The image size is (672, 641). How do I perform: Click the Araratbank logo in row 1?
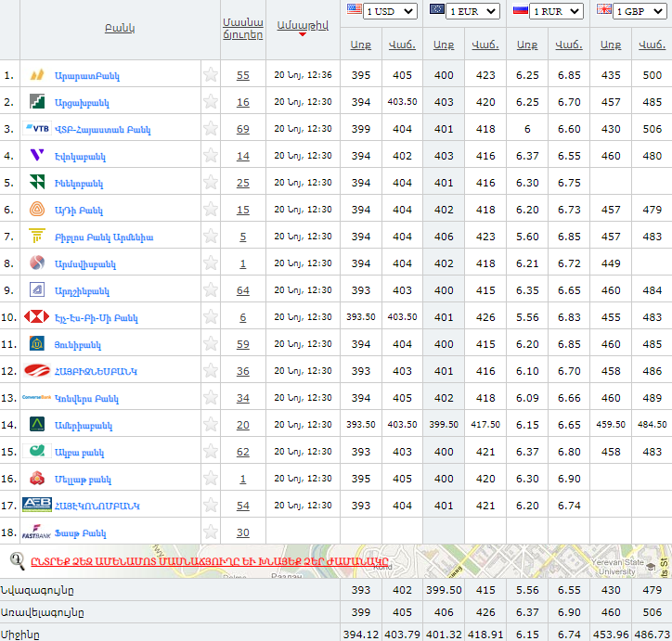click(37, 74)
